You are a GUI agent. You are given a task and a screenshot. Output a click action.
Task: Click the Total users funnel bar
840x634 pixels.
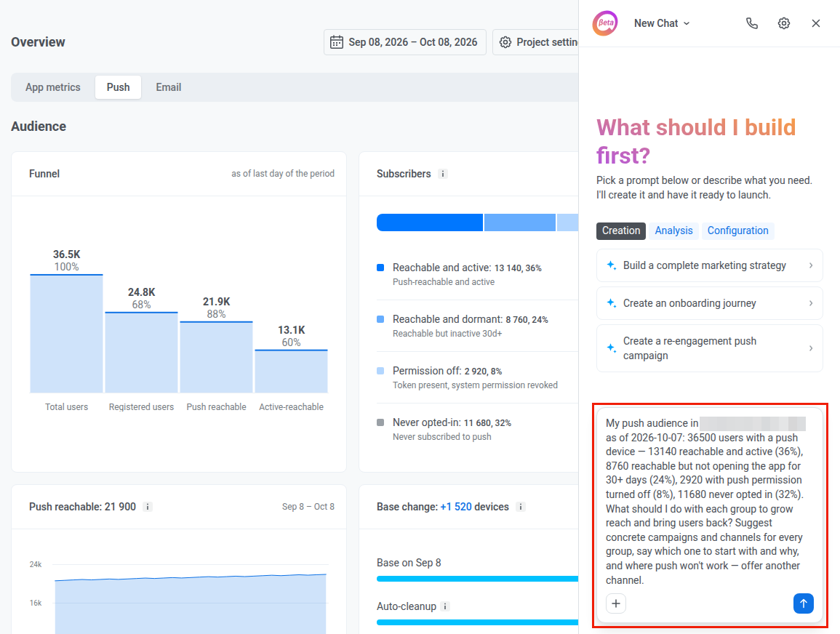pos(66,334)
